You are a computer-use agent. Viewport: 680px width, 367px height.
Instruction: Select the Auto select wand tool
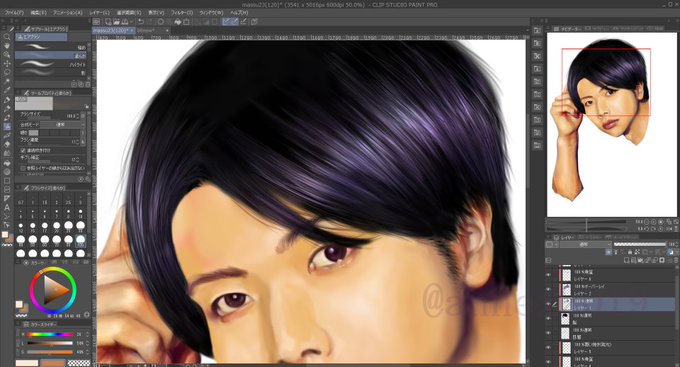(7, 82)
